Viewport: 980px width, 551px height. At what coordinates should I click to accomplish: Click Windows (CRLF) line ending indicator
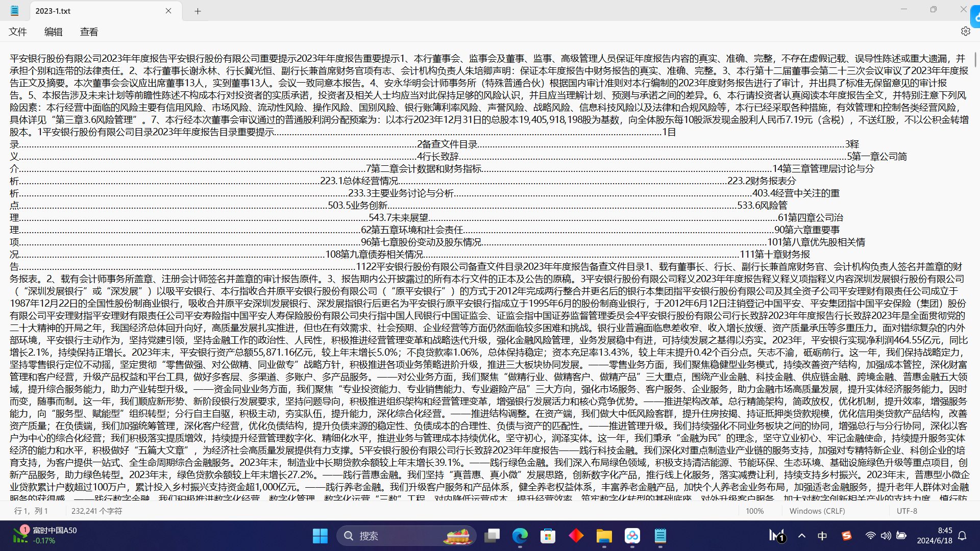point(817,511)
